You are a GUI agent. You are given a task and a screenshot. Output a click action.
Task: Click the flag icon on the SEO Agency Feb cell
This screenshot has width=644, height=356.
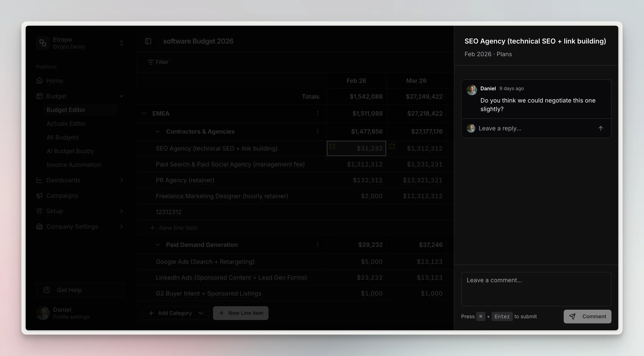coord(332,147)
